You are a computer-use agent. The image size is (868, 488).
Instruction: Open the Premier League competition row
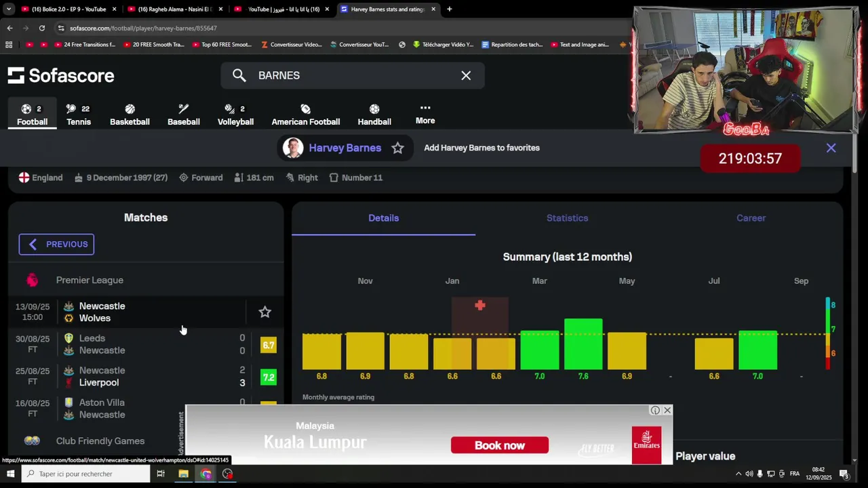tap(146, 280)
